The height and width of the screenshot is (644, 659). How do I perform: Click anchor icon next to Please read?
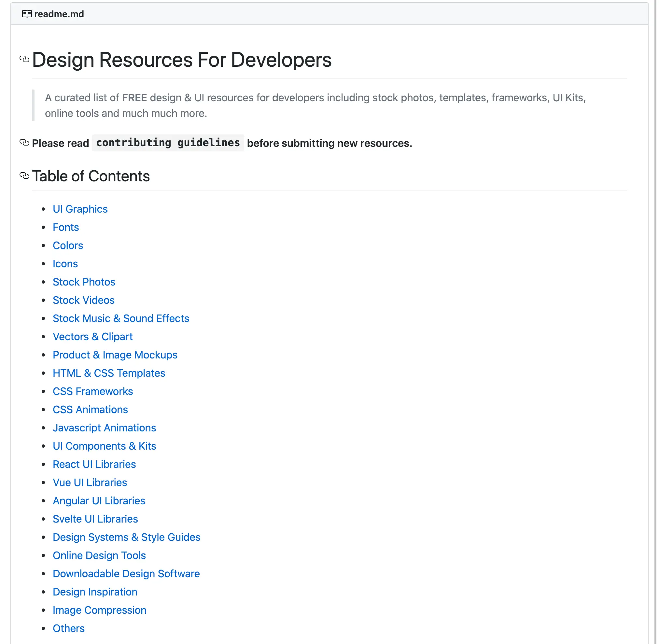24,143
